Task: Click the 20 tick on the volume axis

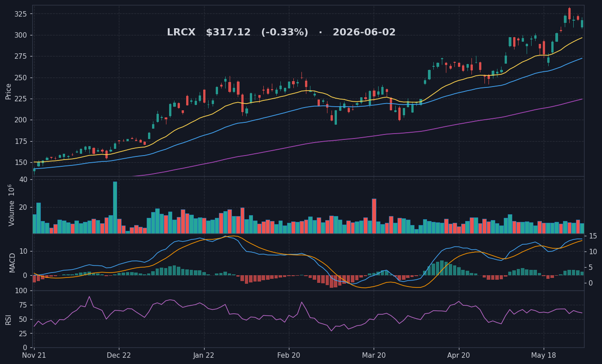Action: [x=23, y=207]
